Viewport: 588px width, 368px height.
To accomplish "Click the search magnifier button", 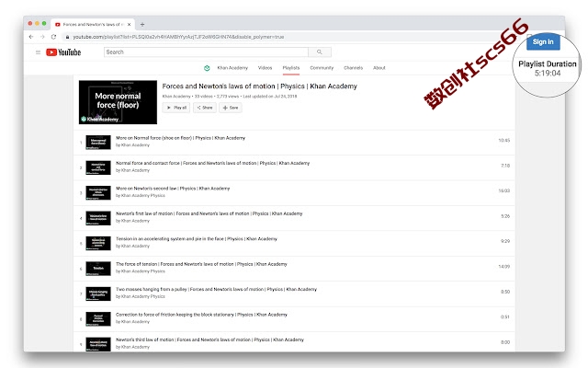I will [x=320, y=52].
